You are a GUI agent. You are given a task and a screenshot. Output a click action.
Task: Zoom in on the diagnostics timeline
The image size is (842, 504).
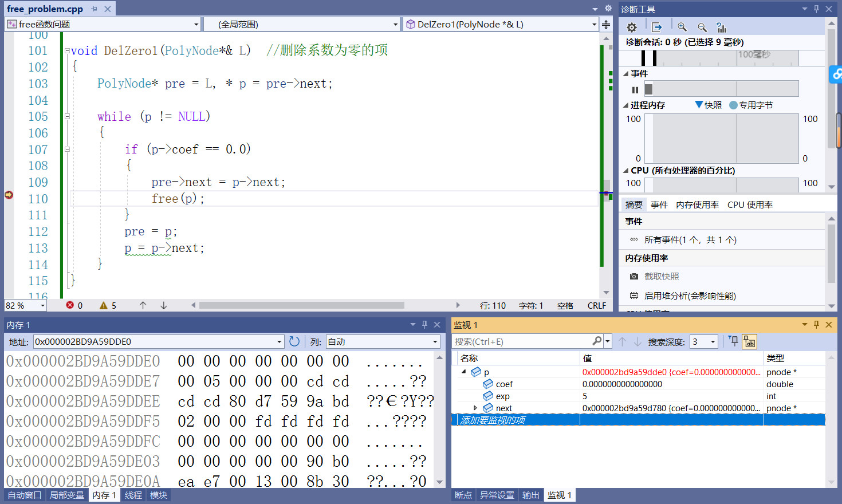[682, 27]
